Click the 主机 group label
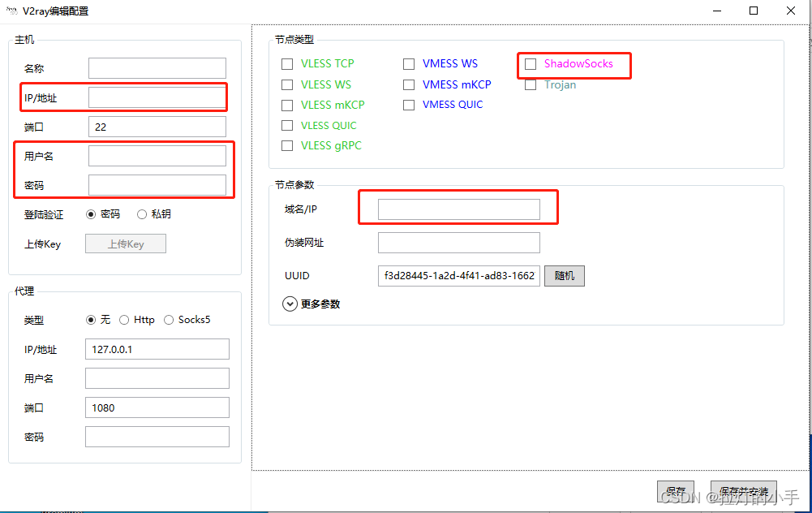The width and height of the screenshot is (812, 513). pyautogui.click(x=24, y=40)
